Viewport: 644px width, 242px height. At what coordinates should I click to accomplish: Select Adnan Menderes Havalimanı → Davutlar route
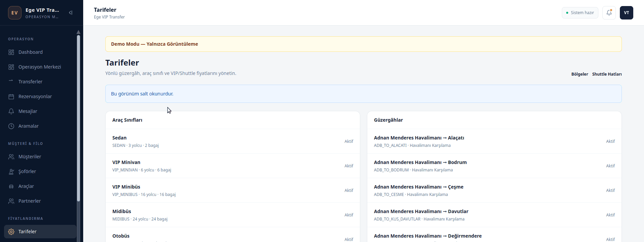(494, 215)
